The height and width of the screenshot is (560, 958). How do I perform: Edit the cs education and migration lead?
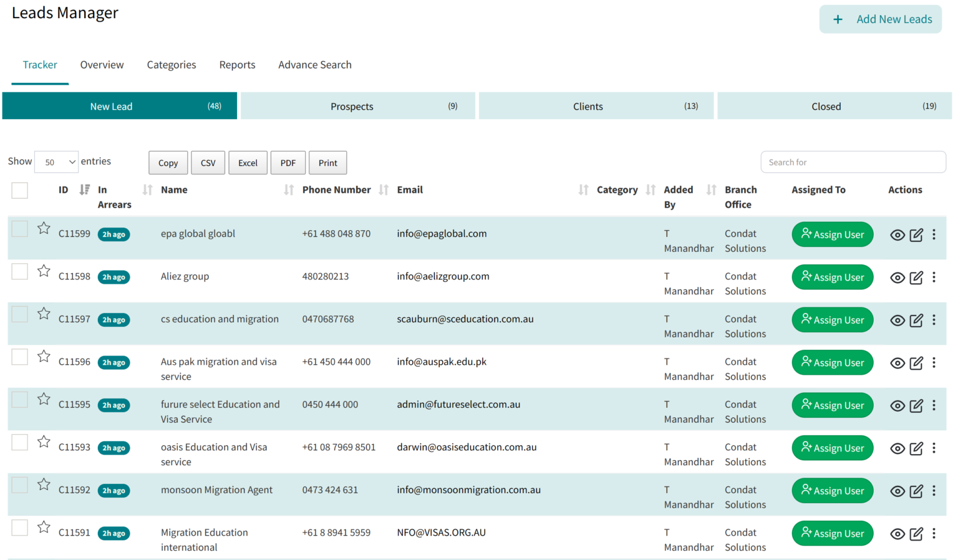click(916, 321)
